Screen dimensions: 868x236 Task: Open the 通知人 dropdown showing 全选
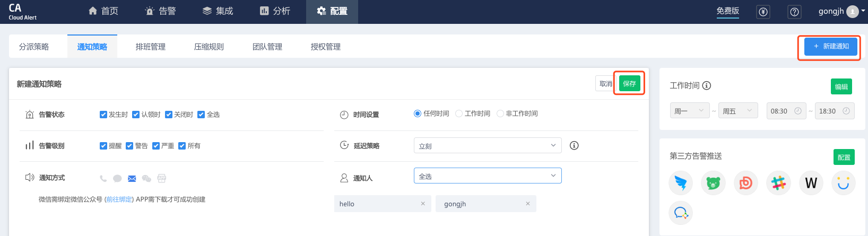tap(487, 176)
